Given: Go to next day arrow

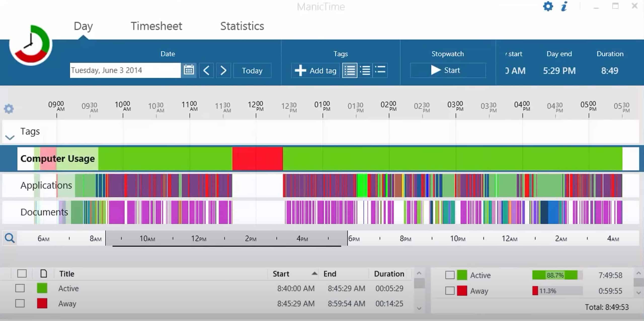Looking at the screenshot, I should click(x=223, y=70).
